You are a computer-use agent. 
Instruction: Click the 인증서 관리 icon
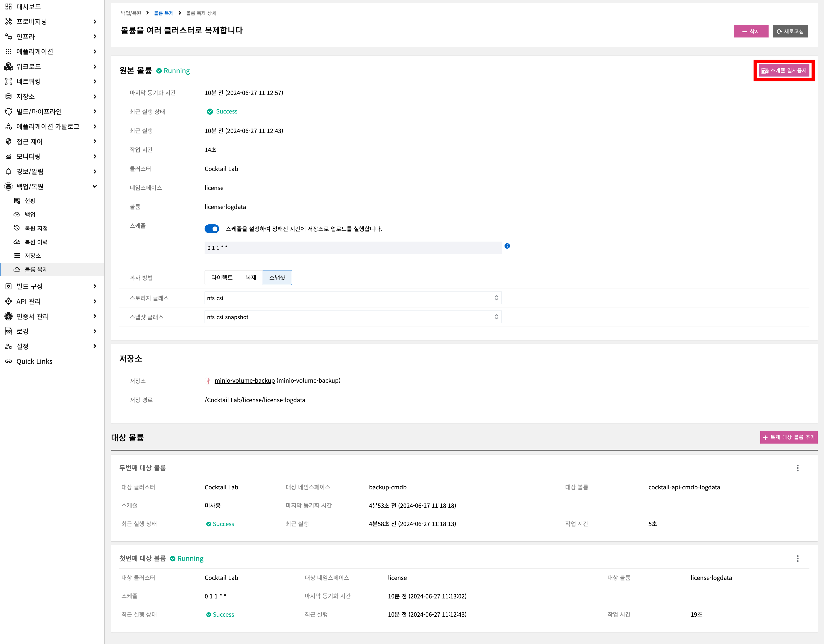tap(8, 316)
